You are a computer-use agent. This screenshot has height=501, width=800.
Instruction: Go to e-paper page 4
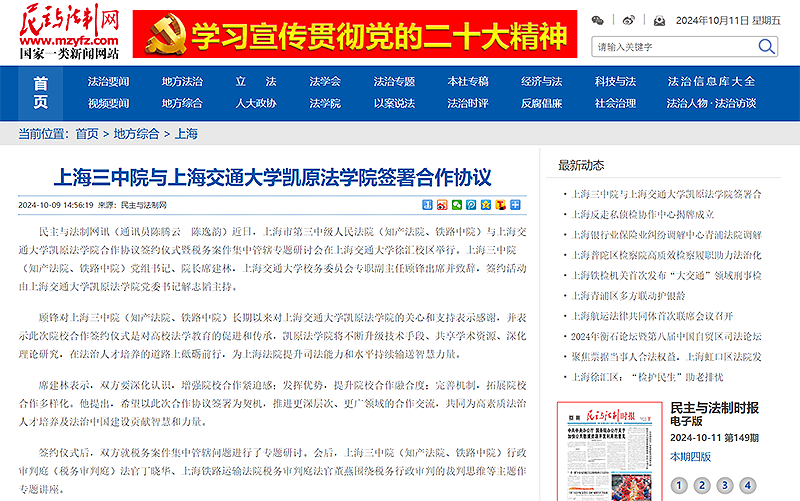[x=747, y=485]
